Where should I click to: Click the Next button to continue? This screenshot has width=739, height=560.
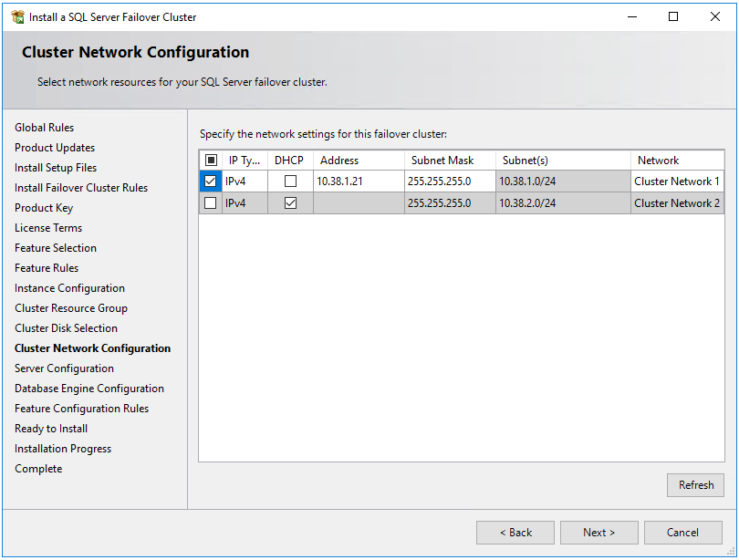598,532
